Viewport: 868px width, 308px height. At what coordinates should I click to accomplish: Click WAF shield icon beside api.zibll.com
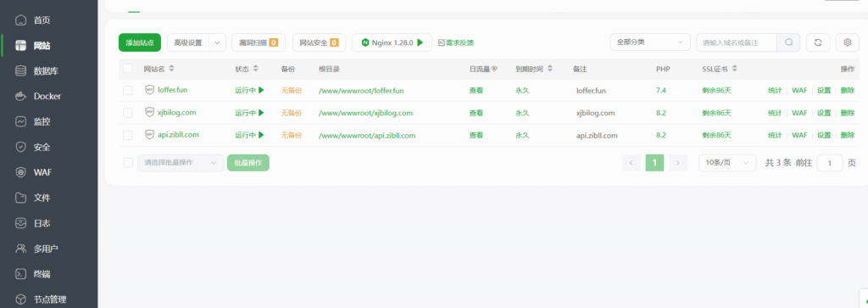[149, 135]
